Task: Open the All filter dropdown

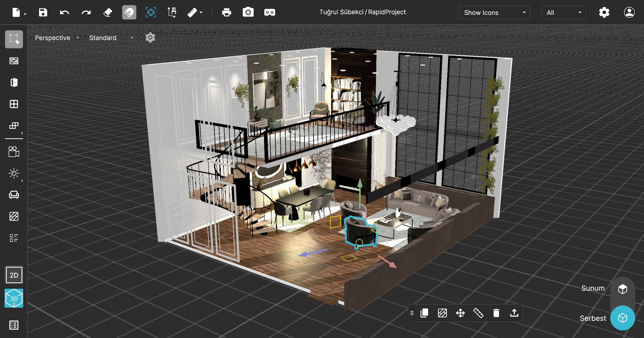Action: (x=563, y=12)
